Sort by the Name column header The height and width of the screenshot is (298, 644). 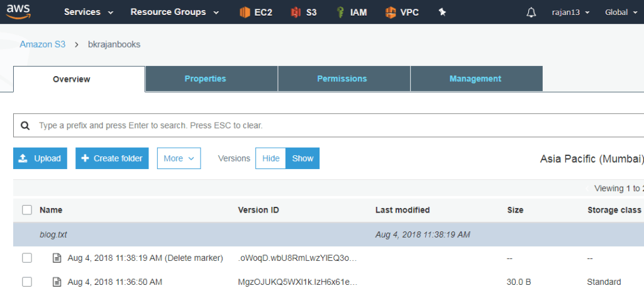point(51,210)
